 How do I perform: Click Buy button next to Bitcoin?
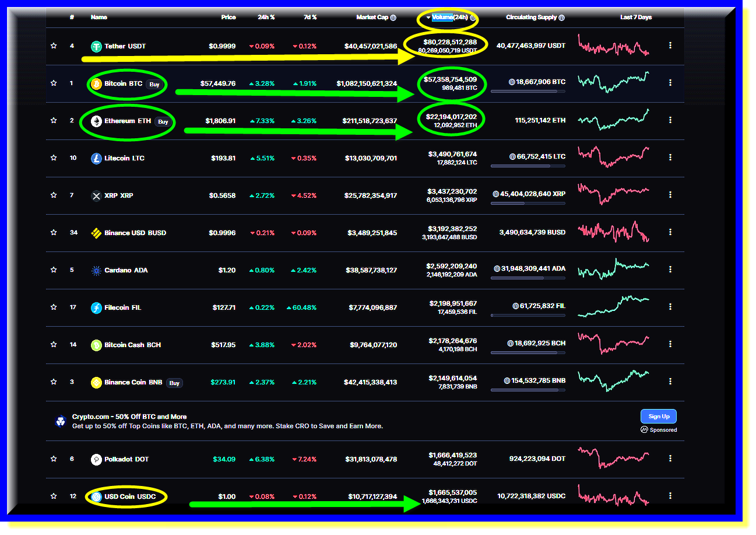pyautogui.click(x=154, y=84)
